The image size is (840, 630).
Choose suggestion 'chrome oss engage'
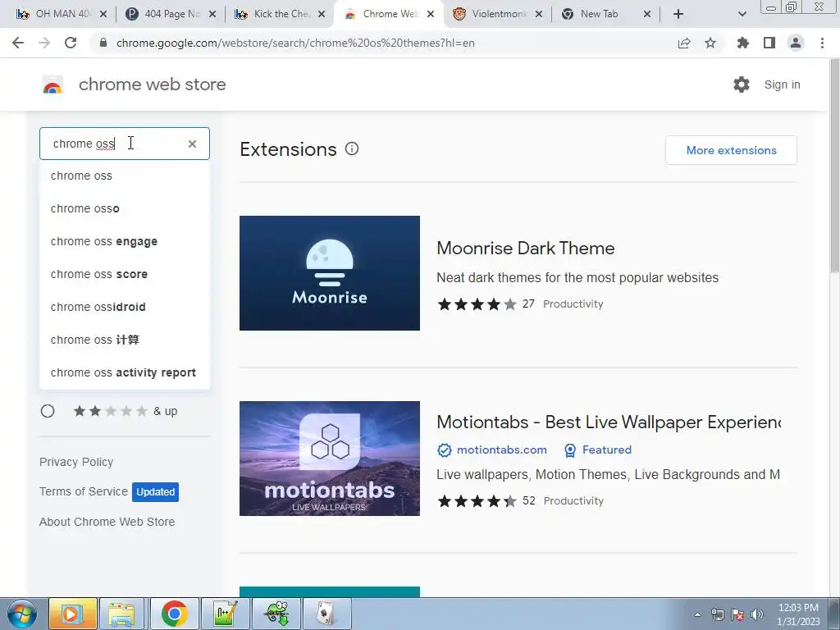(125, 242)
